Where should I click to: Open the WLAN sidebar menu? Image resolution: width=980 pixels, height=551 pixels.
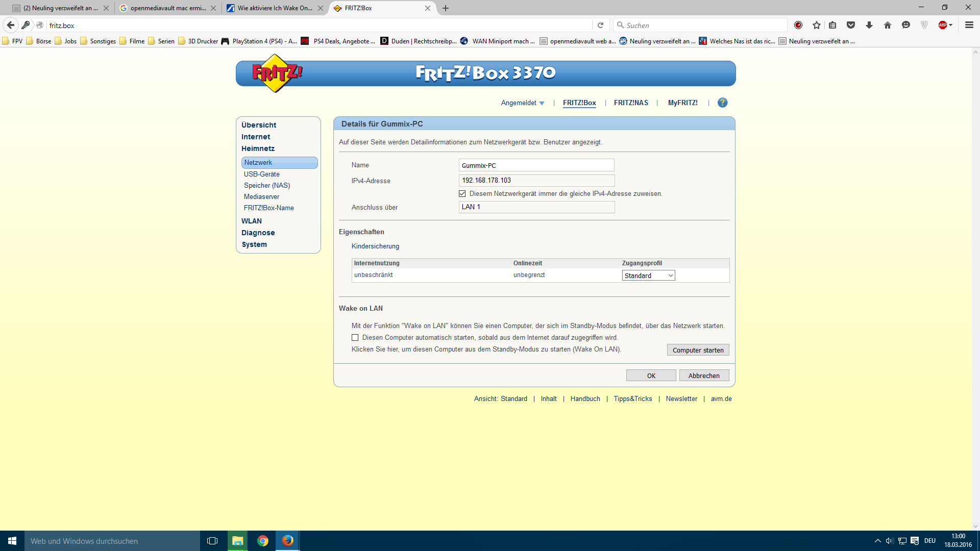252,221
